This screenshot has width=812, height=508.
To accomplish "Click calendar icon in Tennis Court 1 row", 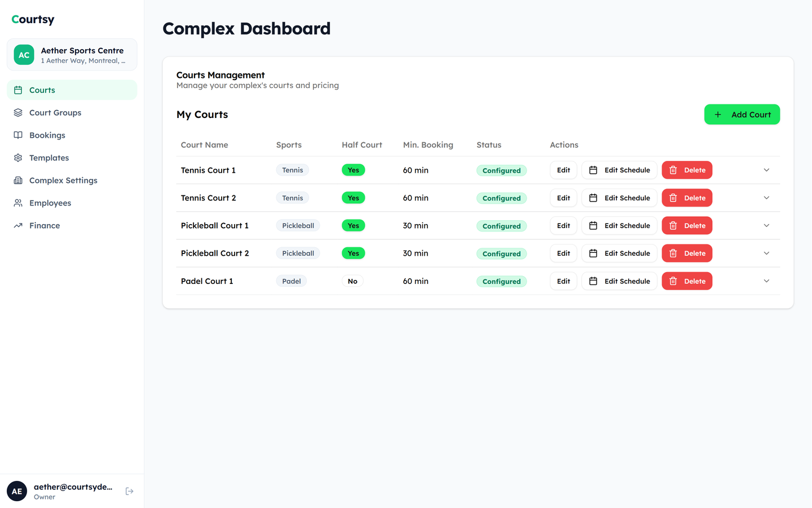I will pos(593,170).
